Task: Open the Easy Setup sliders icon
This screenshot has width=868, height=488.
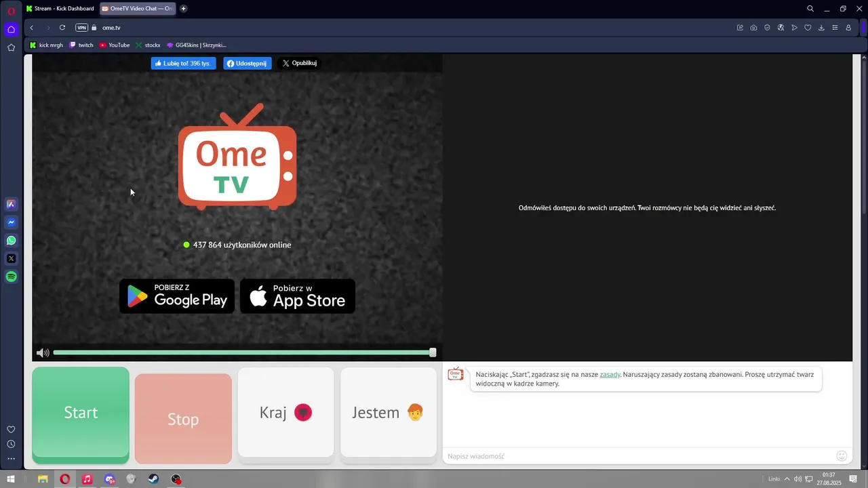Action: tap(835, 28)
